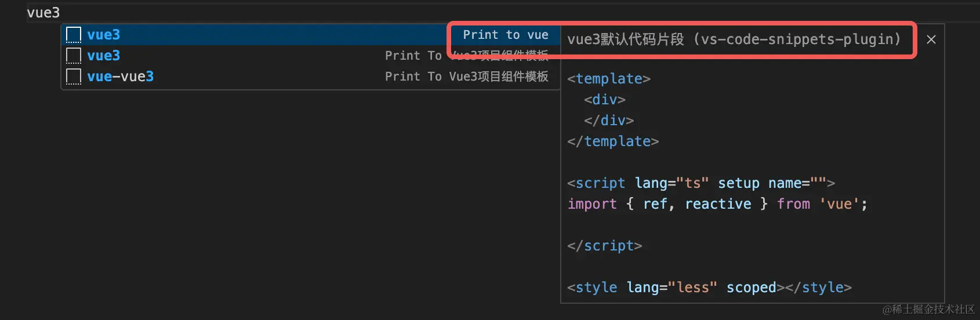The height and width of the screenshot is (320, 980).
Task: Click the 'import' keyword in the preview
Action: pyautogui.click(x=592, y=204)
